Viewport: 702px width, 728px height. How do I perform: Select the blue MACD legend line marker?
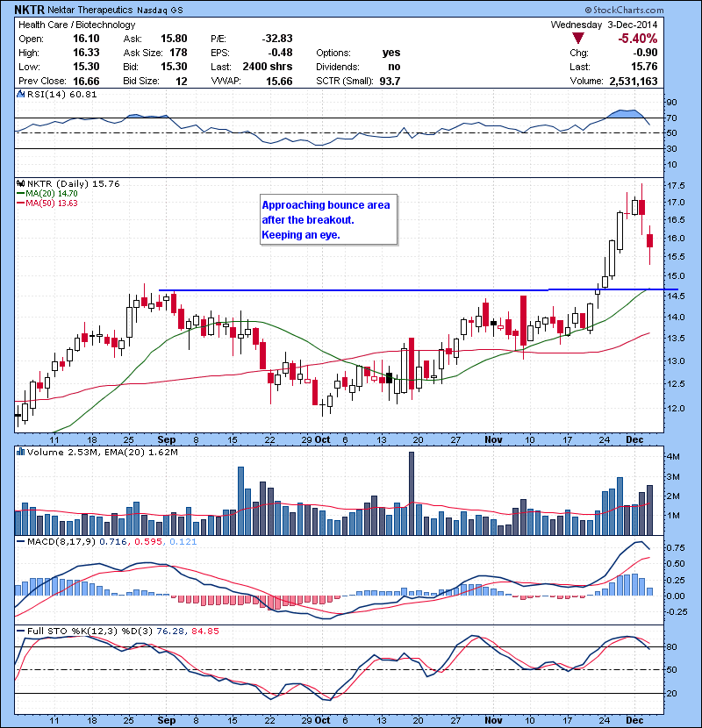[x=21, y=541]
